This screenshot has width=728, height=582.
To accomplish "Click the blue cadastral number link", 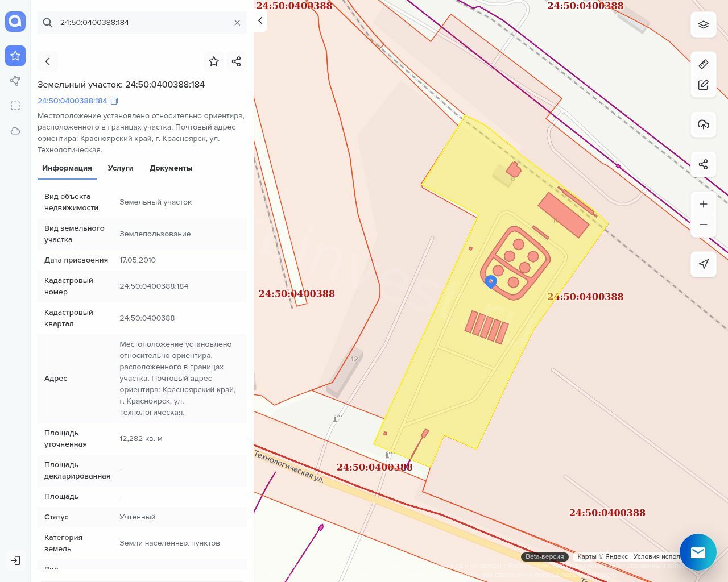I will tap(72, 101).
